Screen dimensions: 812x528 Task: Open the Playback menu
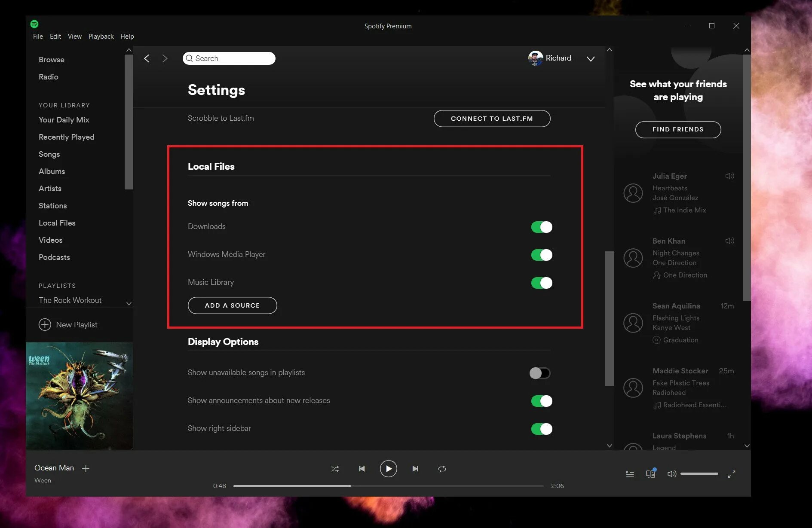tap(101, 37)
